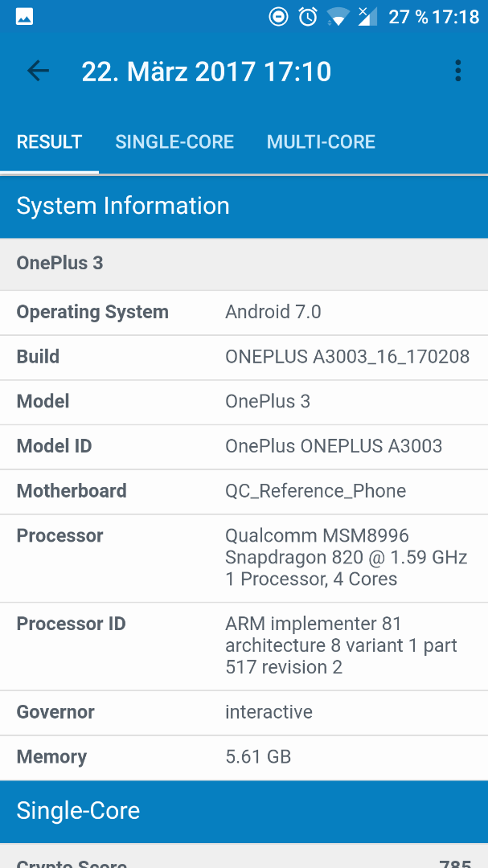The width and height of the screenshot is (488, 868).
Task: Tap the alarm clock status icon
Action: (308, 17)
